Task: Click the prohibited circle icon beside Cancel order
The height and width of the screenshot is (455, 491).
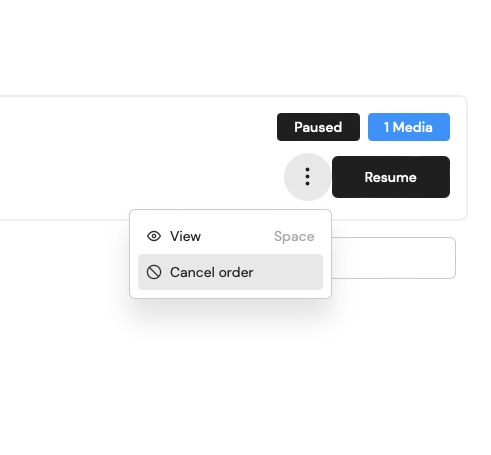Action: (154, 272)
